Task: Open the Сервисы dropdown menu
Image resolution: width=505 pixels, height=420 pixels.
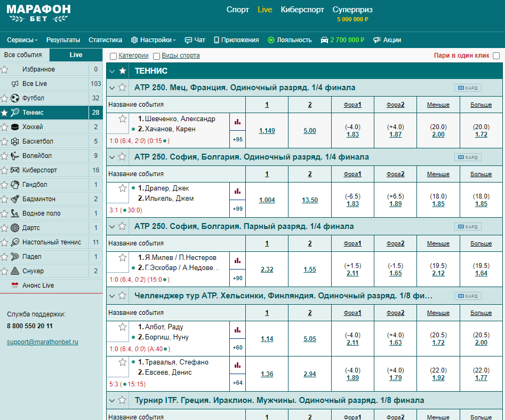Action: 22,40
